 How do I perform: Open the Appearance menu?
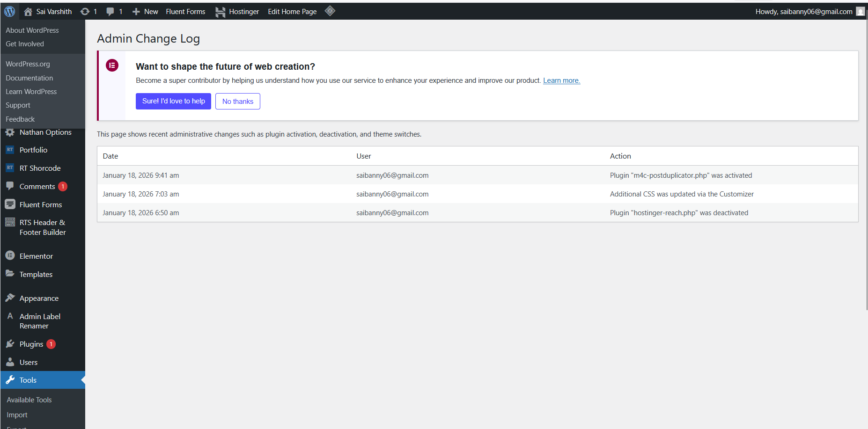click(39, 298)
